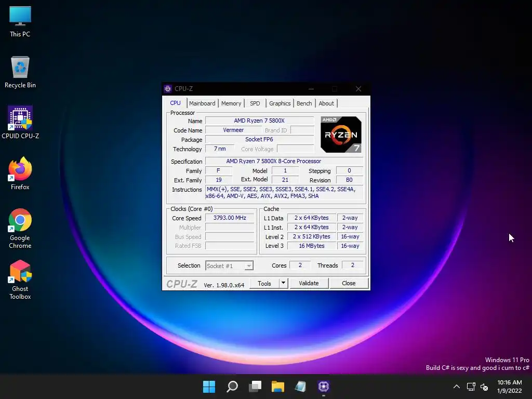Click the Validate button
Image resolution: width=532 pixels, height=399 pixels.
click(x=309, y=283)
